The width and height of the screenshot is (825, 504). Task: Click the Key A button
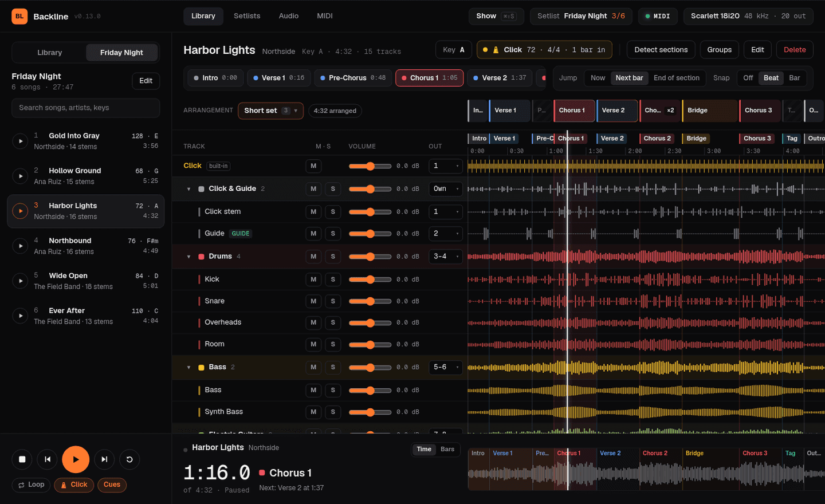tap(454, 50)
